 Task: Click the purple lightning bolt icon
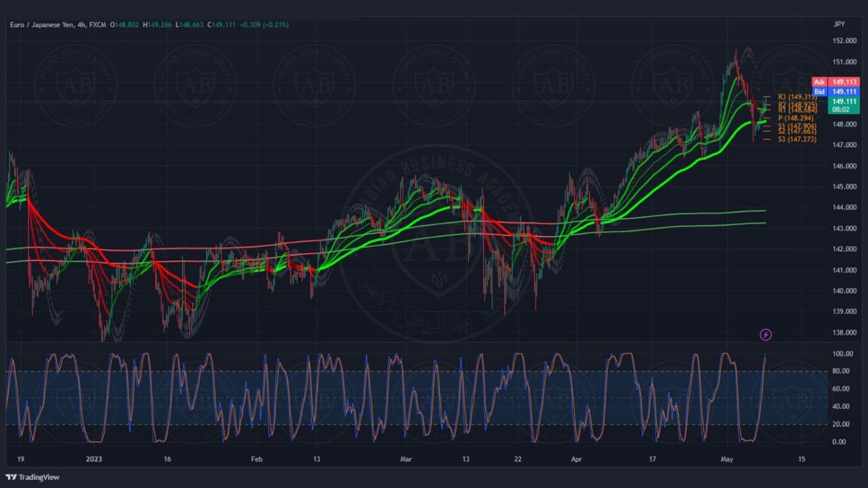click(766, 335)
